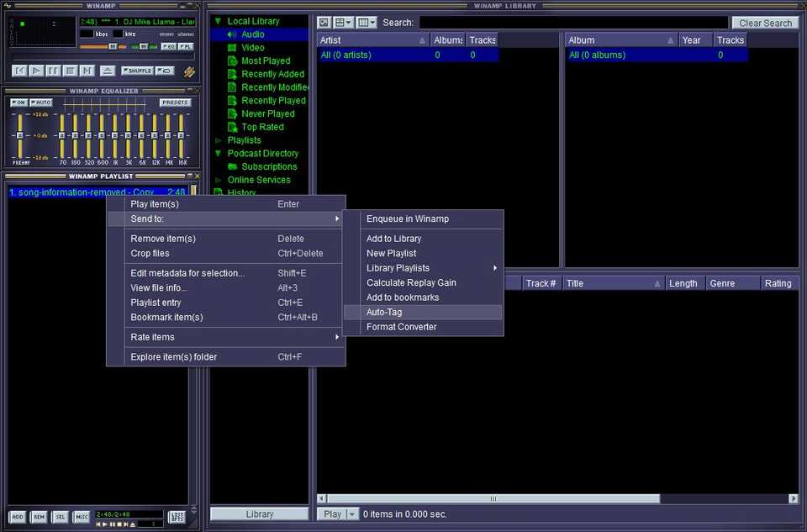
Task: Collapse the Podcast Directory tree node
Action: pos(218,153)
